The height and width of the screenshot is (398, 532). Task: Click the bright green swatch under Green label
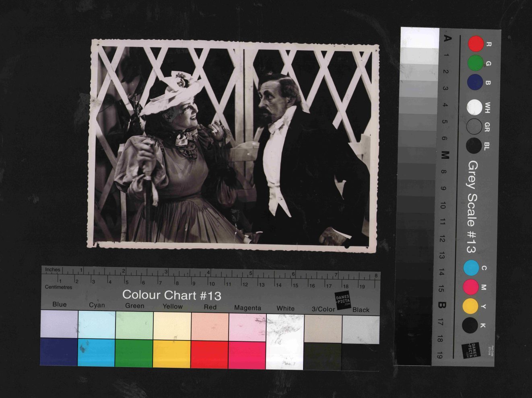click(x=134, y=353)
